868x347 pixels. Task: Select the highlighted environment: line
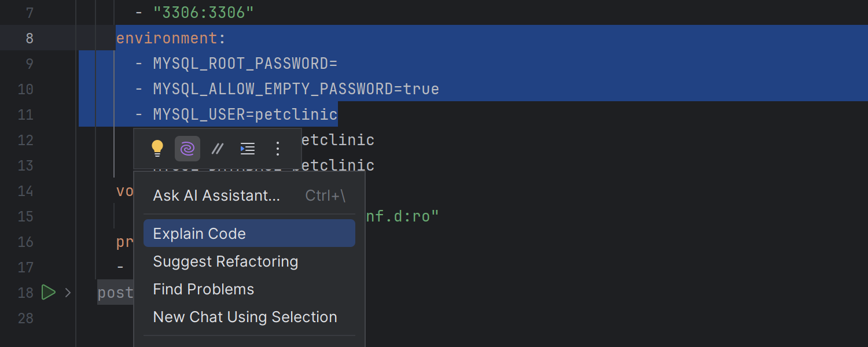click(170, 38)
